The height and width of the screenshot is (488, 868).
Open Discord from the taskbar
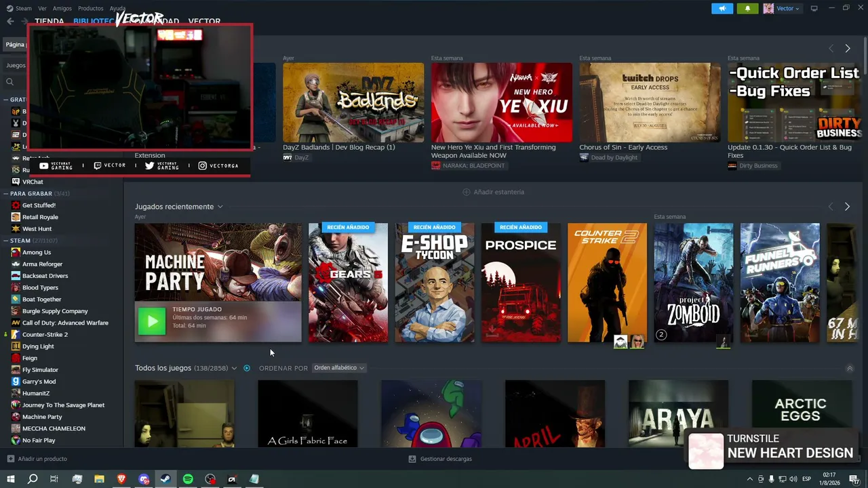tap(144, 479)
